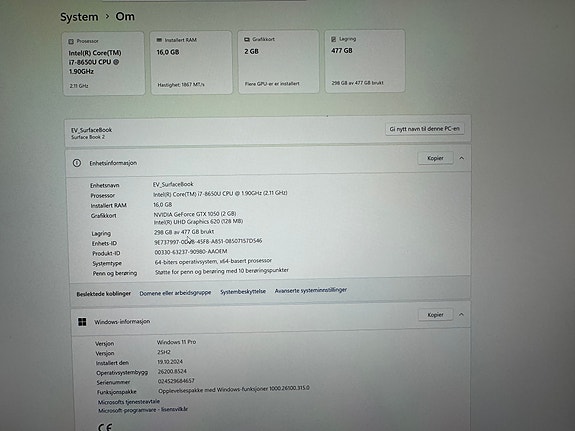Go back to System breadcrumb
The width and height of the screenshot is (575, 431).
79,17
